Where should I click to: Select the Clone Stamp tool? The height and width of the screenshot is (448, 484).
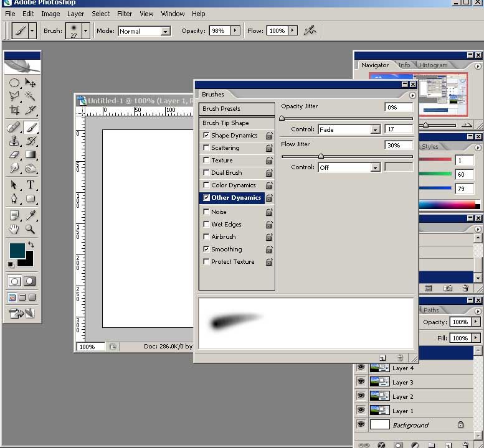tap(14, 141)
